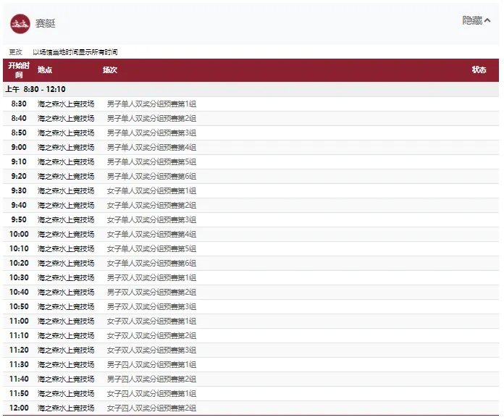Open the 11:30 男子四人双桨分组预赛第1组 event
This screenshot has width=504, height=420.
coord(151,365)
